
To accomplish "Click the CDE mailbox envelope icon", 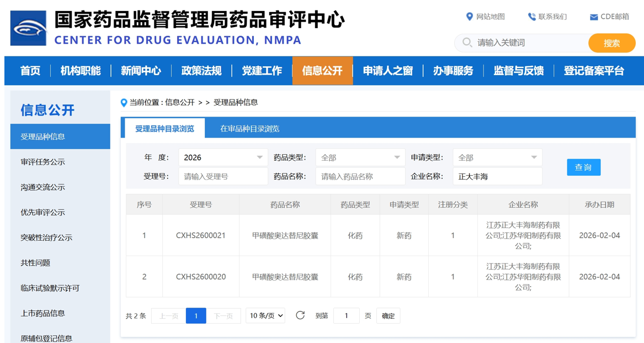I will pyautogui.click(x=594, y=17).
